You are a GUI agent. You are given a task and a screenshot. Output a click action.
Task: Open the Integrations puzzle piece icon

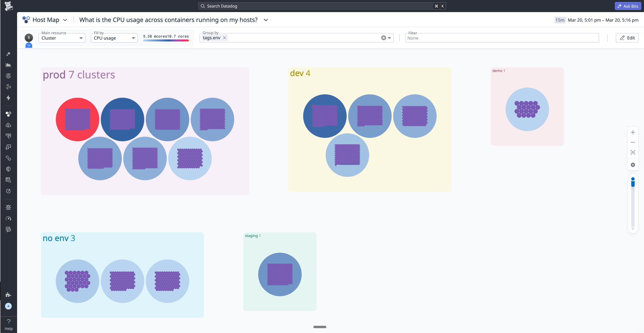(x=8, y=295)
